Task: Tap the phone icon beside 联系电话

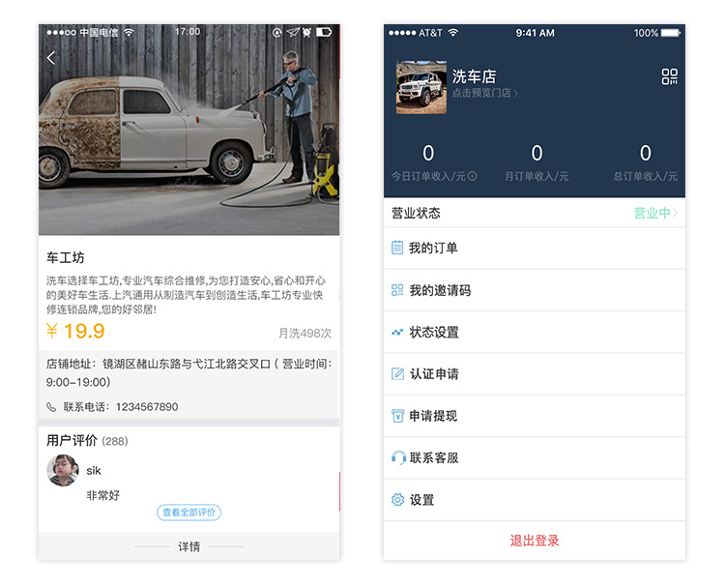Action: click(x=51, y=407)
